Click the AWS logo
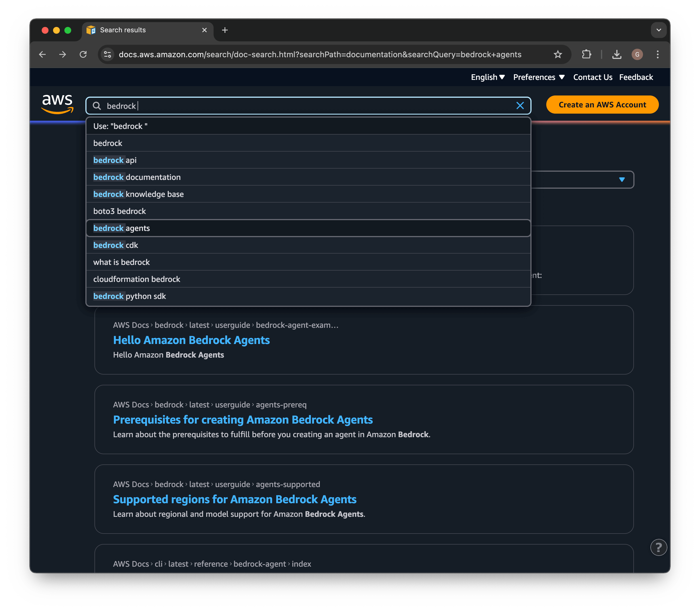Screen dimensions: 700x612 [x=57, y=105]
